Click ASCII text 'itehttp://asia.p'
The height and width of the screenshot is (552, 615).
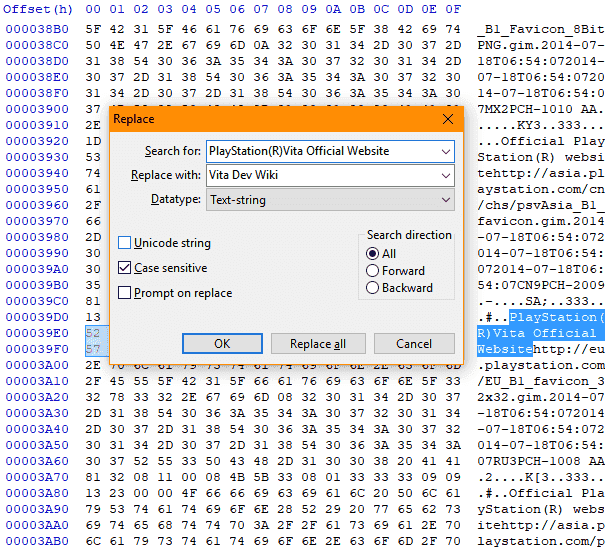(x=541, y=525)
